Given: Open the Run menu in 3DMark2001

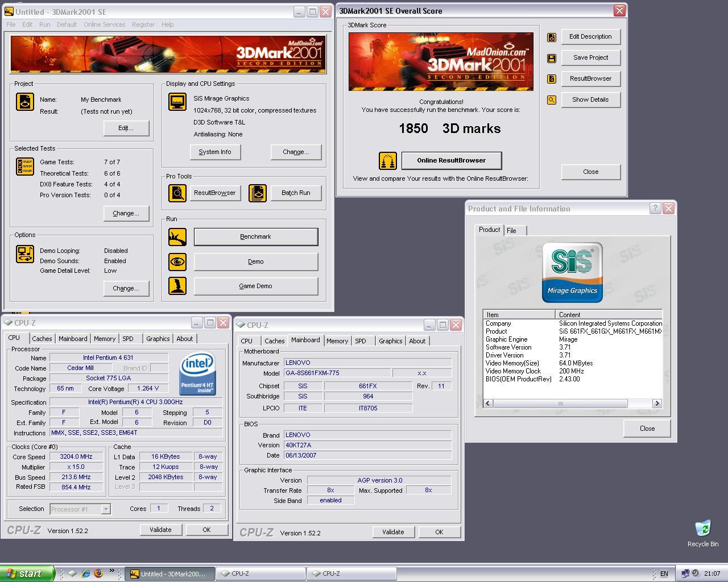Looking at the screenshot, I should pyautogui.click(x=44, y=24).
